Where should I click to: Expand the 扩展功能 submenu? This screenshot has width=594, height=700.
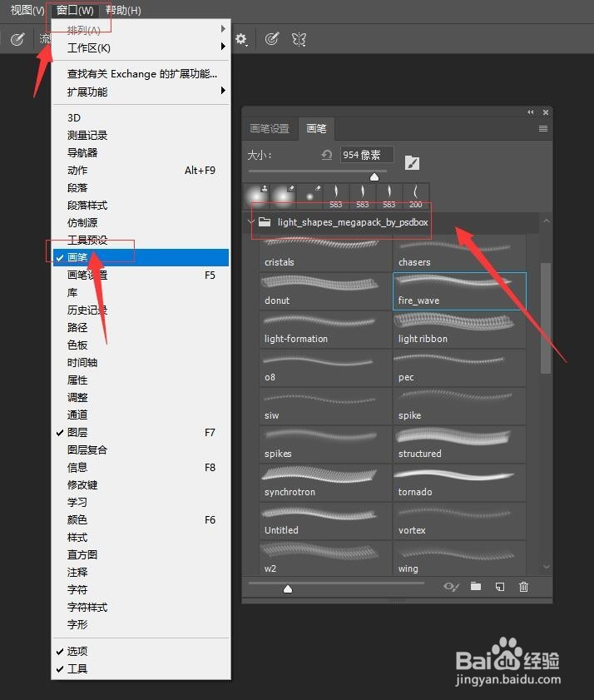point(141,92)
